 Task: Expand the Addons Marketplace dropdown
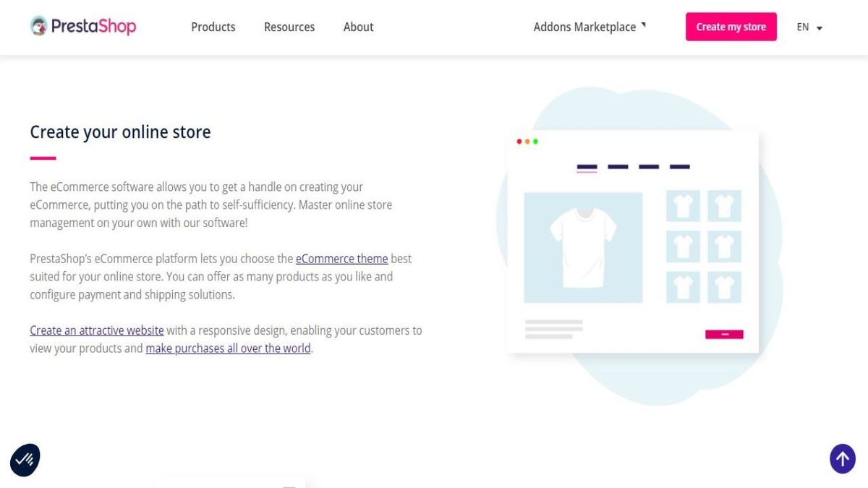click(x=584, y=27)
